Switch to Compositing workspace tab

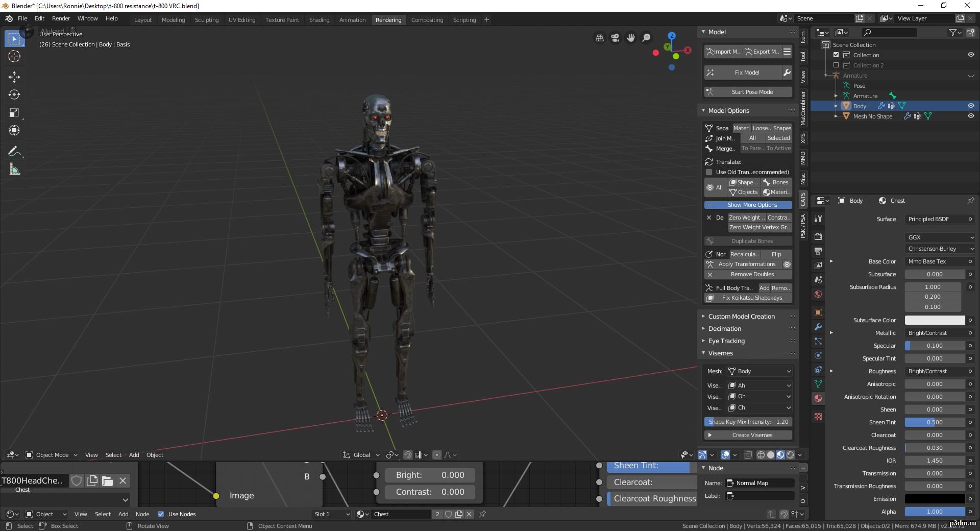[427, 20]
